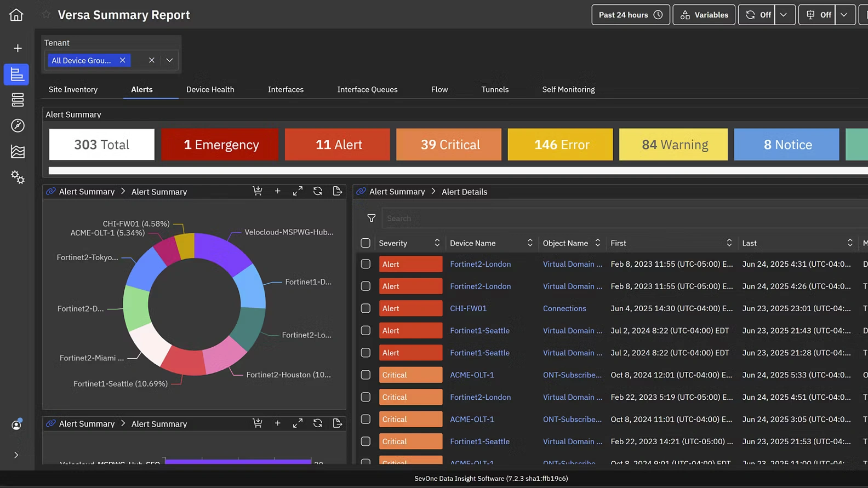
Task: Favorite the report with the star icon
Action: coord(47,15)
